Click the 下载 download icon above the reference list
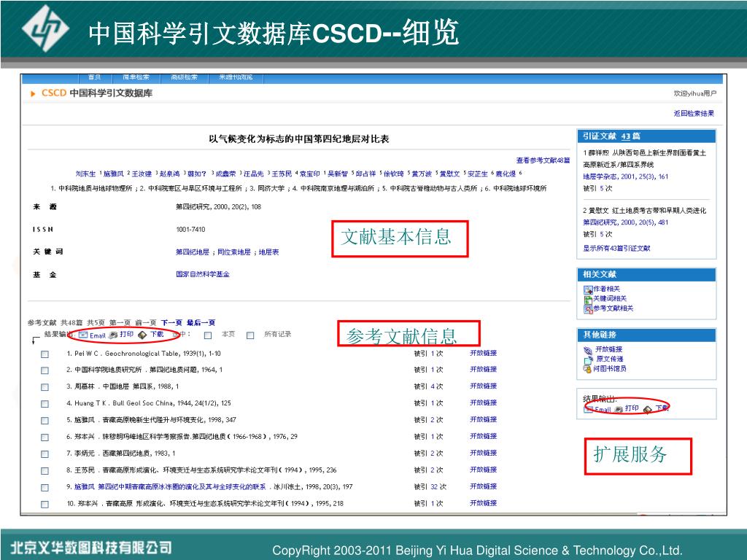 pos(142,335)
